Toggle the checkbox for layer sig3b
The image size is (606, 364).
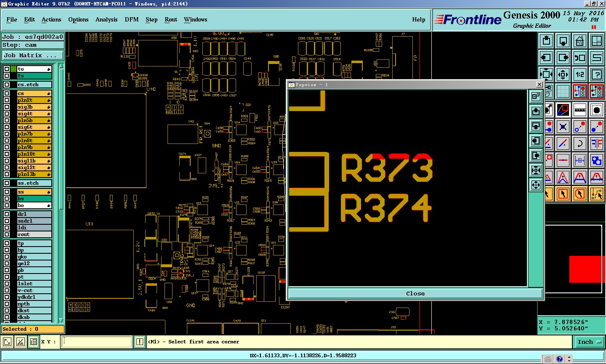(x=7, y=107)
